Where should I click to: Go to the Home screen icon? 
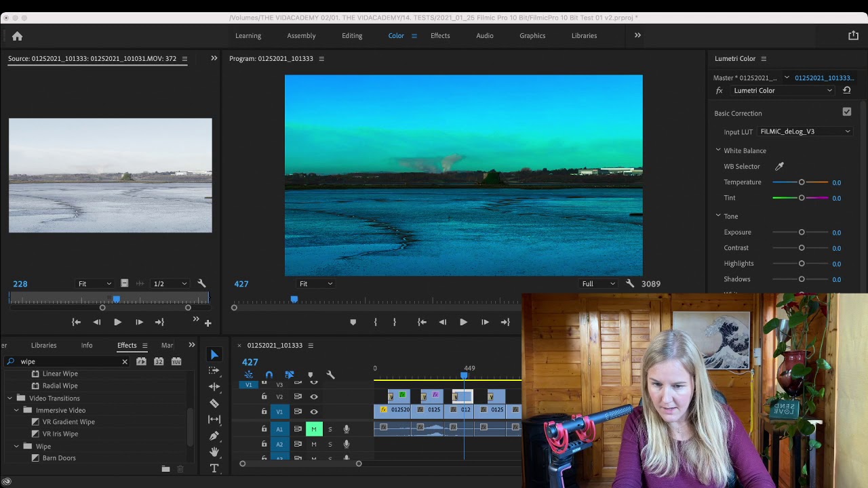click(18, 36)
